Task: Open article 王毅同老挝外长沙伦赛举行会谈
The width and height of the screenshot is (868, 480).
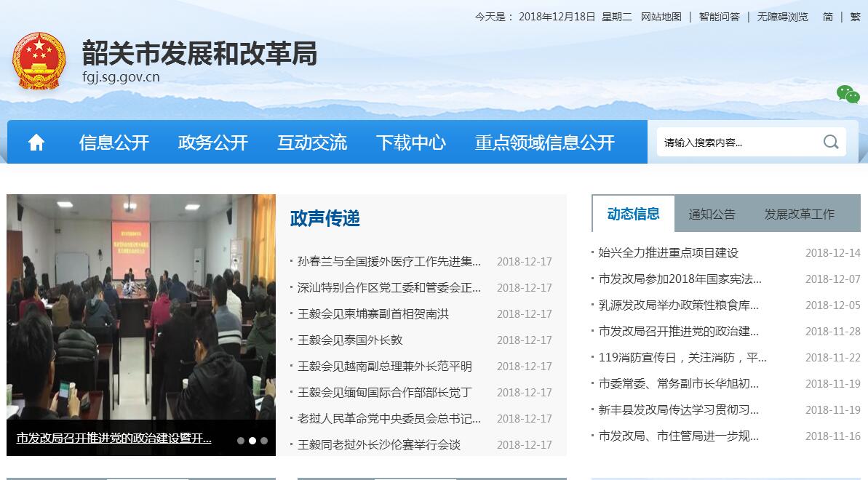Action: tap(378, 444)
